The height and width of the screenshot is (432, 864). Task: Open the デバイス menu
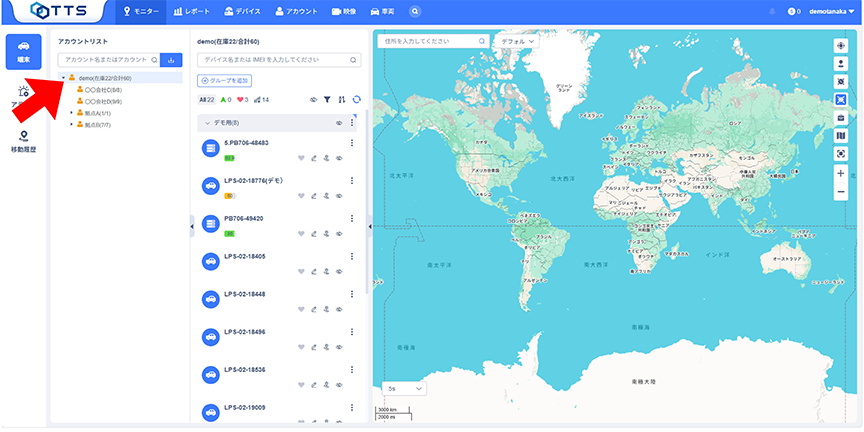coord(242,11)
